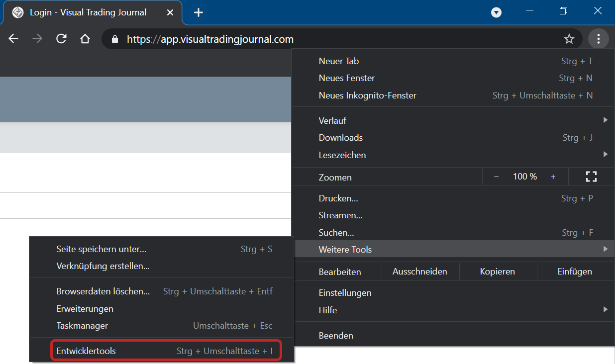Bookmark this page with the star
615x364 pixels.
[569, 39]
